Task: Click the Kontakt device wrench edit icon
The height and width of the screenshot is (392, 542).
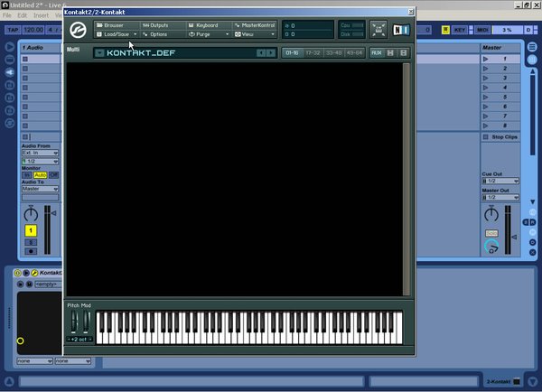Action: click(34, 273)
